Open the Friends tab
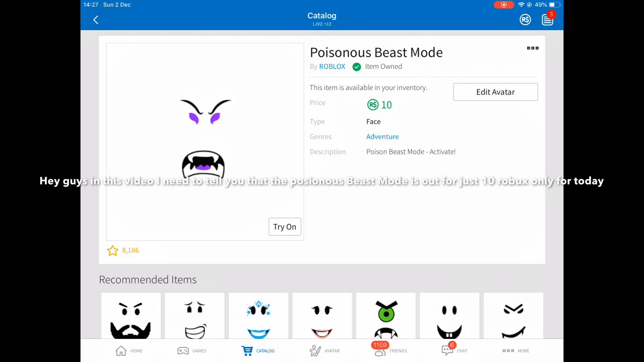The image size is (644, 362). pos(390,349)
